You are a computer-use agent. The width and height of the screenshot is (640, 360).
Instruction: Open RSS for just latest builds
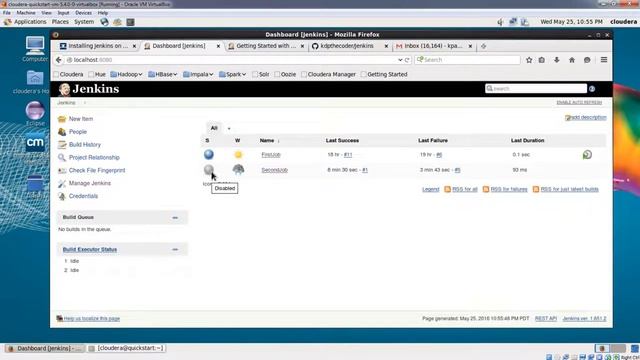(570, 189)
